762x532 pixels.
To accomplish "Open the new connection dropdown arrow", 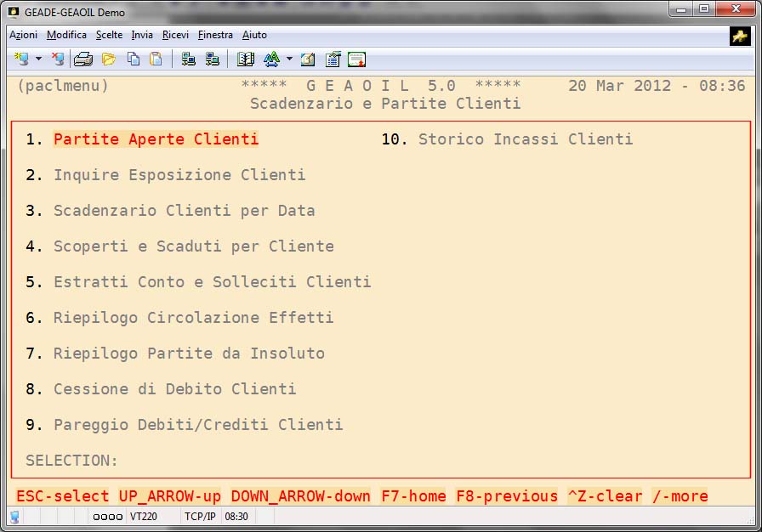I will click(38, 59).
